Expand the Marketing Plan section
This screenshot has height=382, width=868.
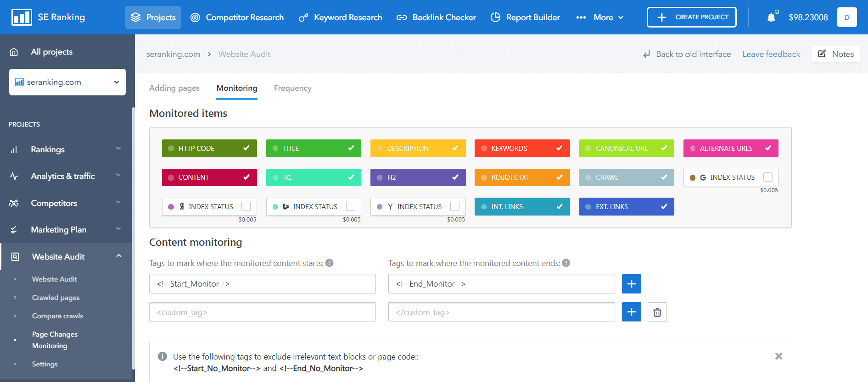(x=118, y=229)
